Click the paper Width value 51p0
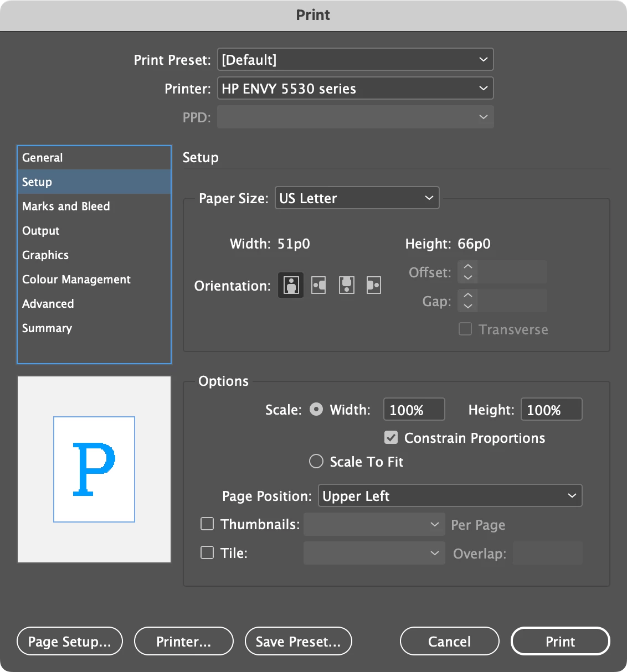Viewport: 627px width, 672px height. 294,244
